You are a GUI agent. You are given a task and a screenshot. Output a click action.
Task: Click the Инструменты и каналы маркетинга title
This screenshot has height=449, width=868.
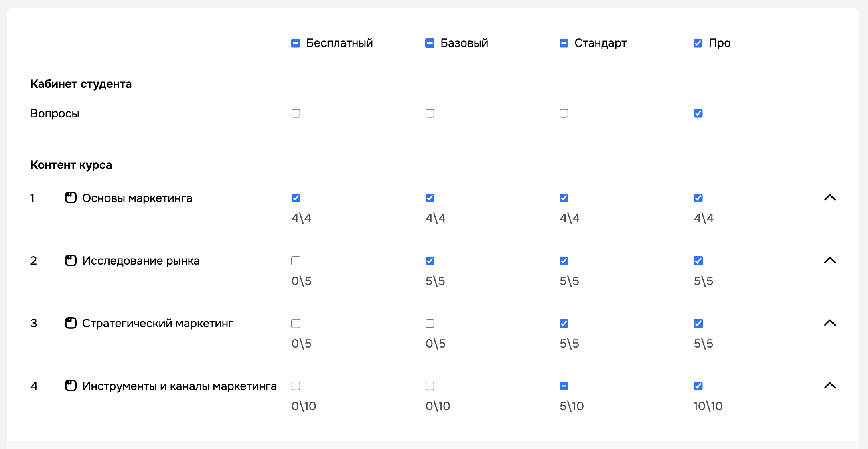click(179, 386)
